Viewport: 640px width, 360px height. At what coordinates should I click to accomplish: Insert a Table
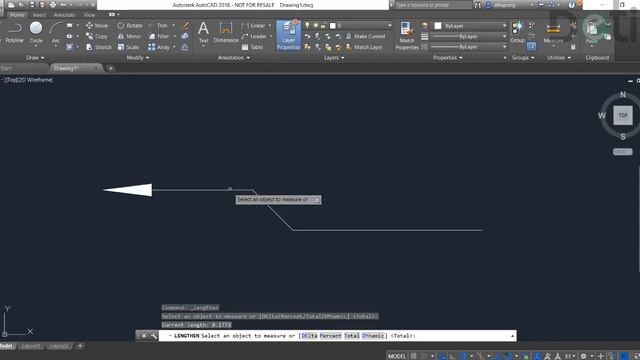tap(252, 47)
